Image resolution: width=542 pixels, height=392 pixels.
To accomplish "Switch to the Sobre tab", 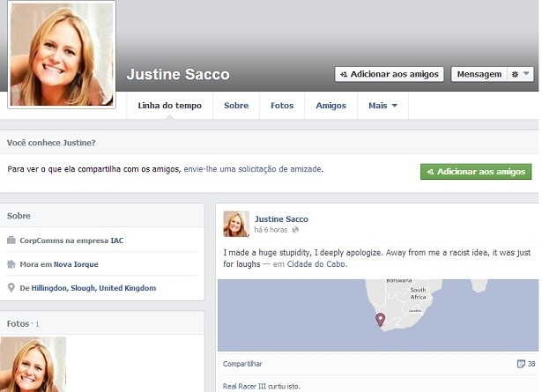I will 236,106.
